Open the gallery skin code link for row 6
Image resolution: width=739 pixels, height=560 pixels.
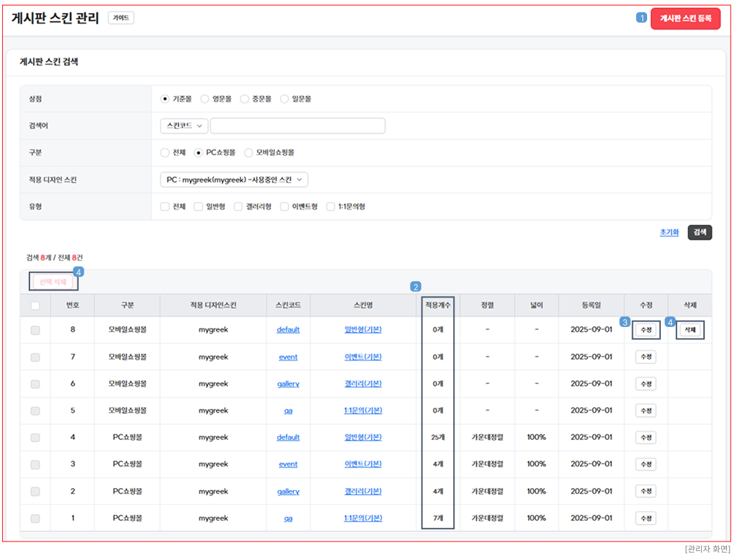(288, 384)
